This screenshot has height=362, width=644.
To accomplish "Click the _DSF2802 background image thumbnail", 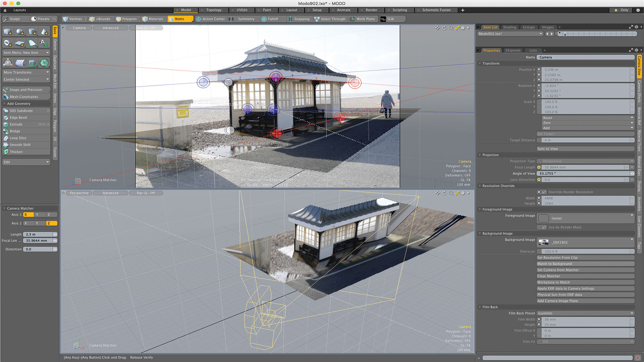I will (x=543, y=242).
